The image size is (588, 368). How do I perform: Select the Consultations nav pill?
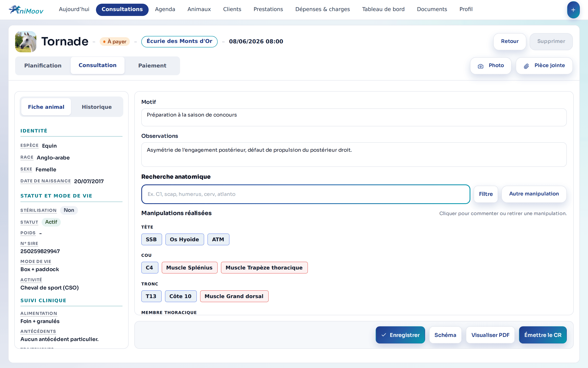[x=122, y=9]
